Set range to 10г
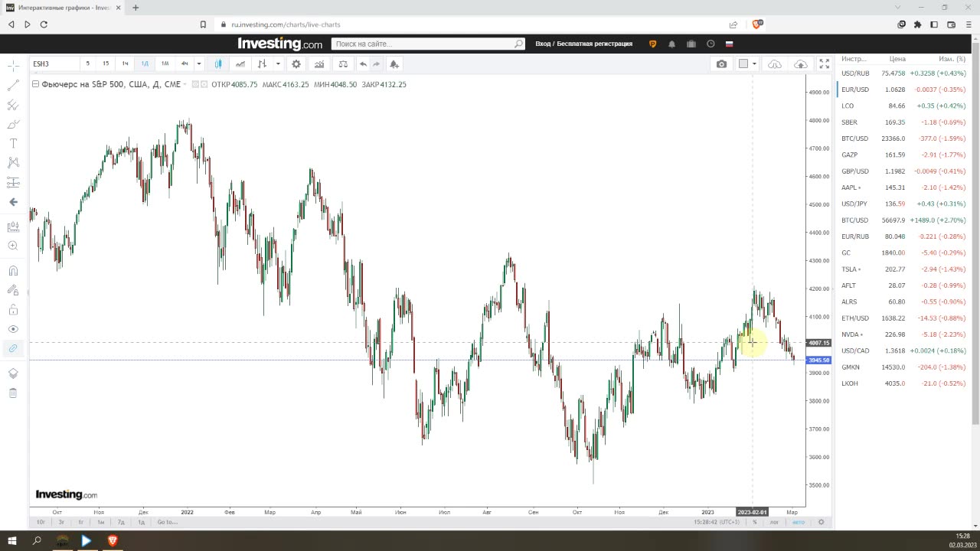 click(41, 522)
